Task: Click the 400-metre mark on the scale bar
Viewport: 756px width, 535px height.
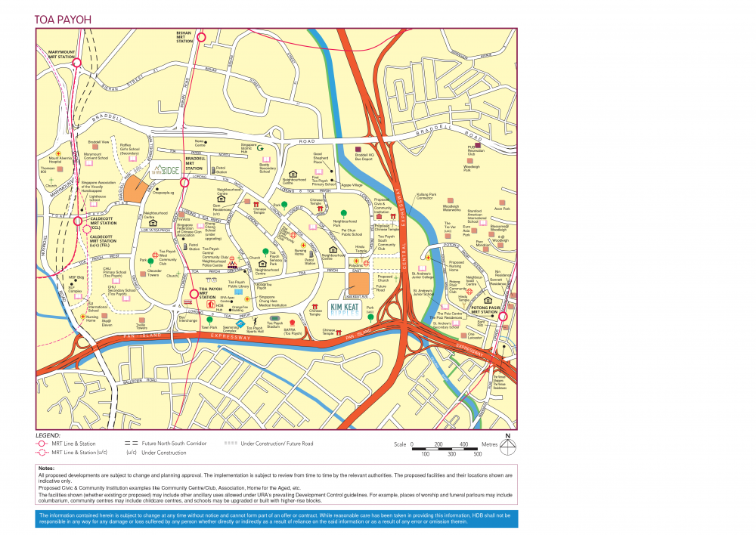Action: pos(463,445)
